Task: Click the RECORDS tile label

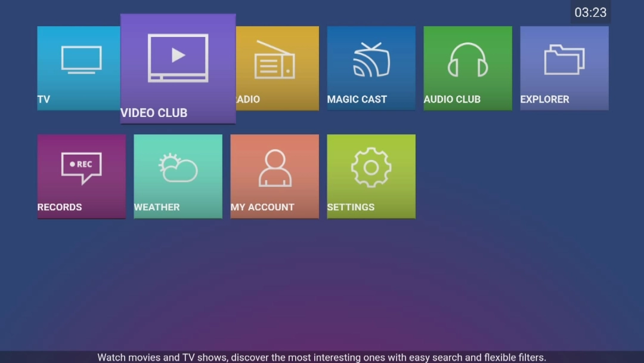Action: pos(60,207)
